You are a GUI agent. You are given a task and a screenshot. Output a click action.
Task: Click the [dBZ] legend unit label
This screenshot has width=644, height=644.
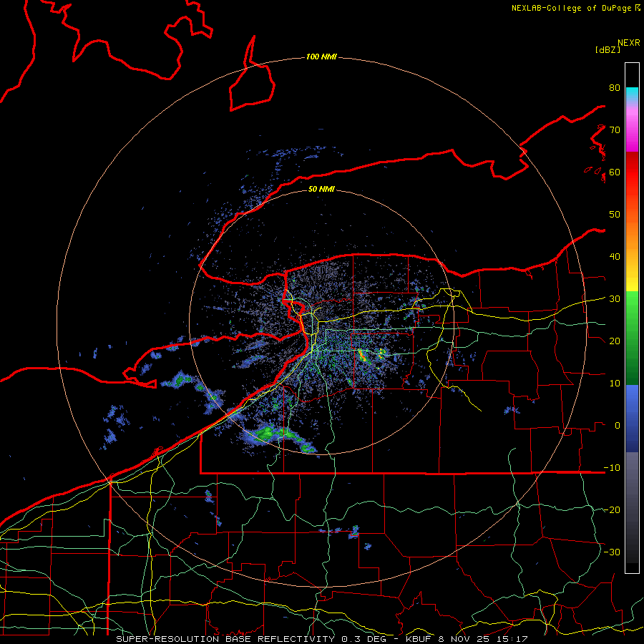(x=608, y=49)
